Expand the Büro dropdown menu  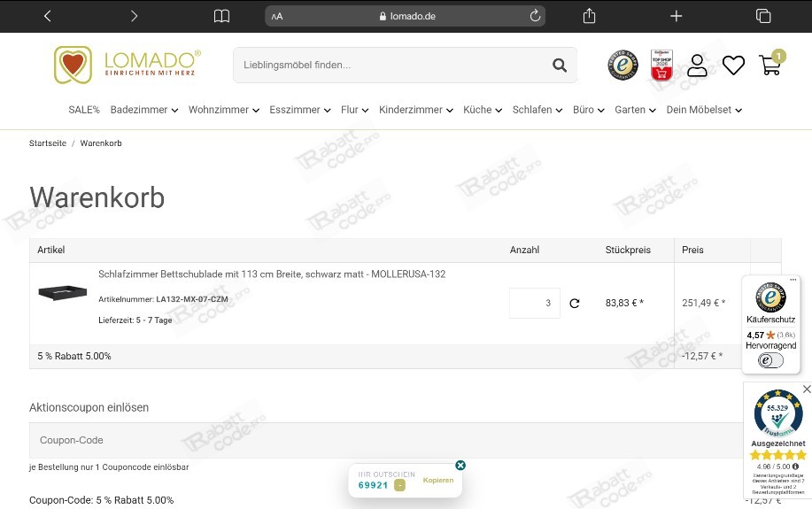coord(589,110)
